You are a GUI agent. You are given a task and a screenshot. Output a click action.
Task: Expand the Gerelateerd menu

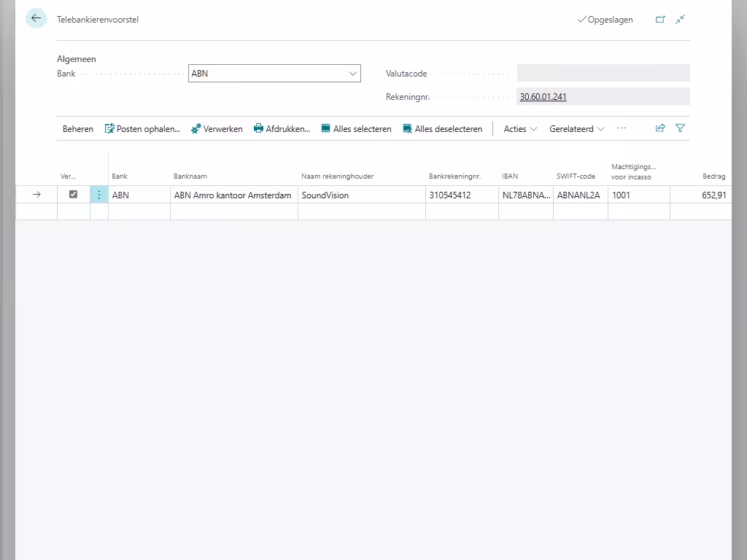tap(576, 129)
